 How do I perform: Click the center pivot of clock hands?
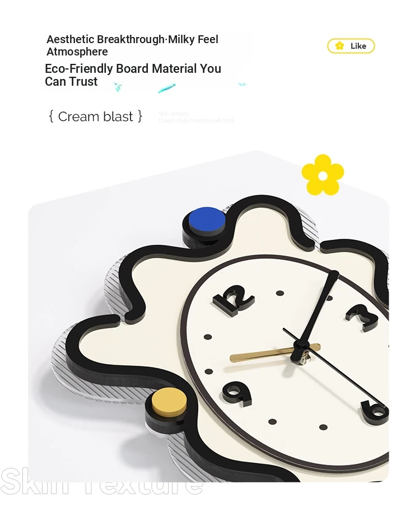click(x=301, y=352)
